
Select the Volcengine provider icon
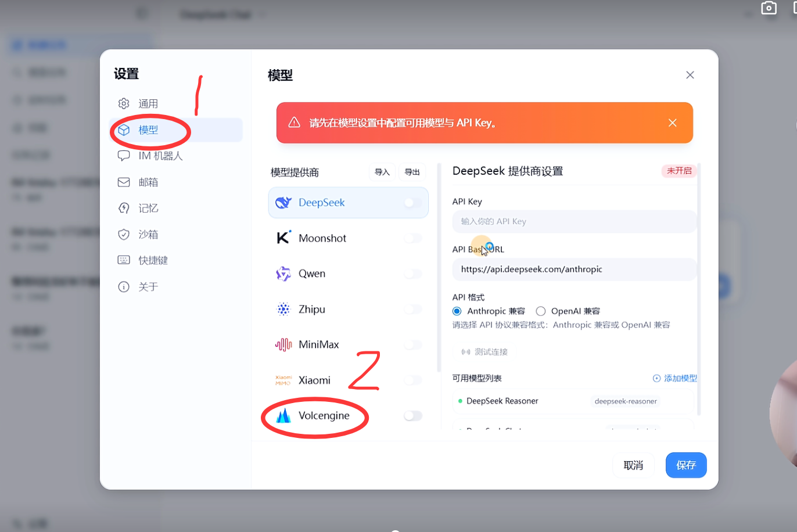[283, 416]
